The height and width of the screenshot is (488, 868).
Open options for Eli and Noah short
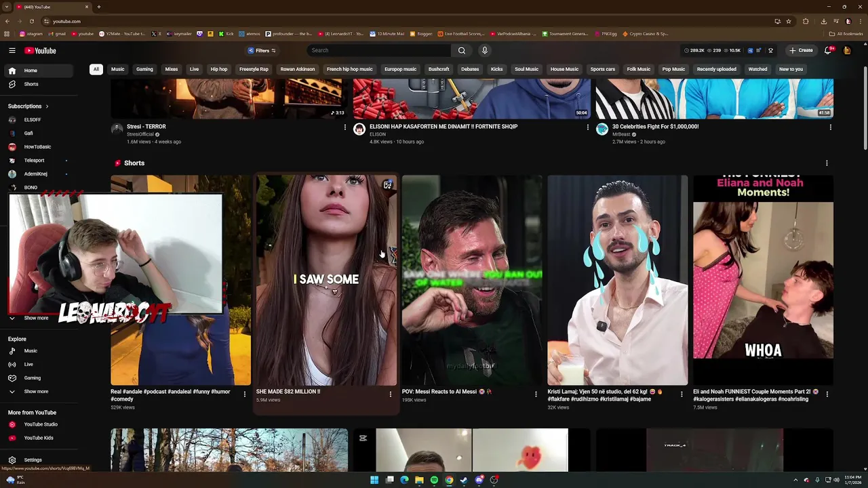827,394
